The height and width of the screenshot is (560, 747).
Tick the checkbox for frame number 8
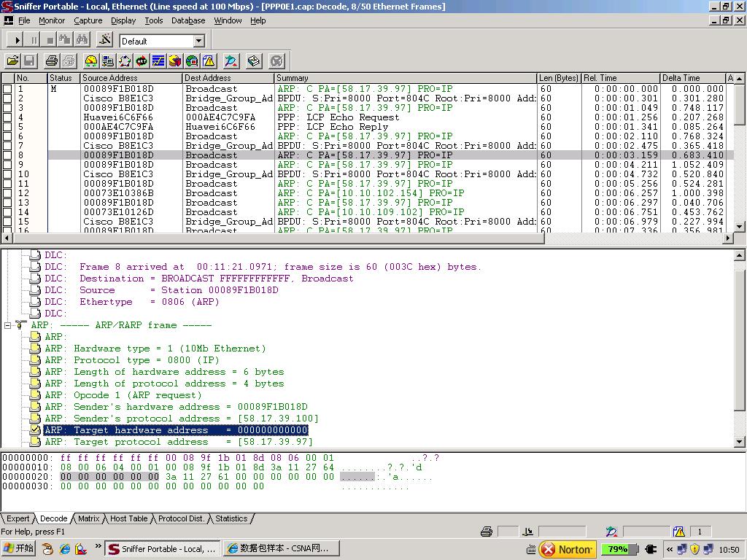point(7,155)
